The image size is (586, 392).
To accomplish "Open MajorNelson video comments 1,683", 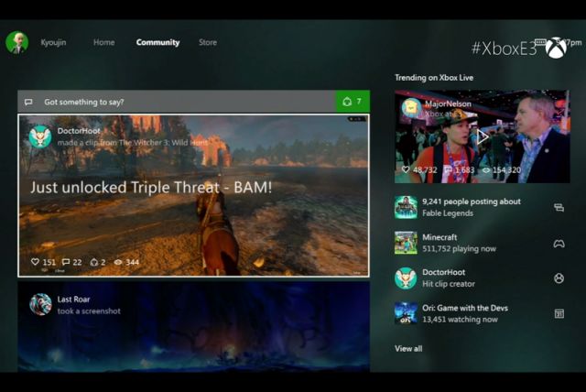I will [448, 170].
